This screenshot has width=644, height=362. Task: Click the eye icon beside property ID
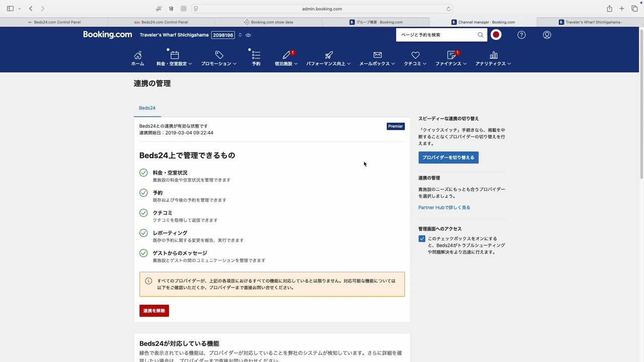[x=248, y=35]
